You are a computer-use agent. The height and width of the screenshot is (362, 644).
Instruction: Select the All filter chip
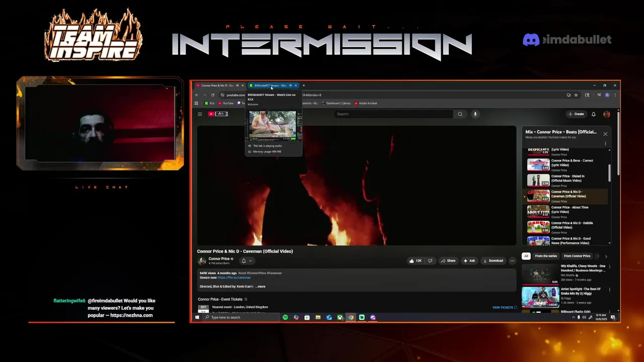tap(526, 256)
